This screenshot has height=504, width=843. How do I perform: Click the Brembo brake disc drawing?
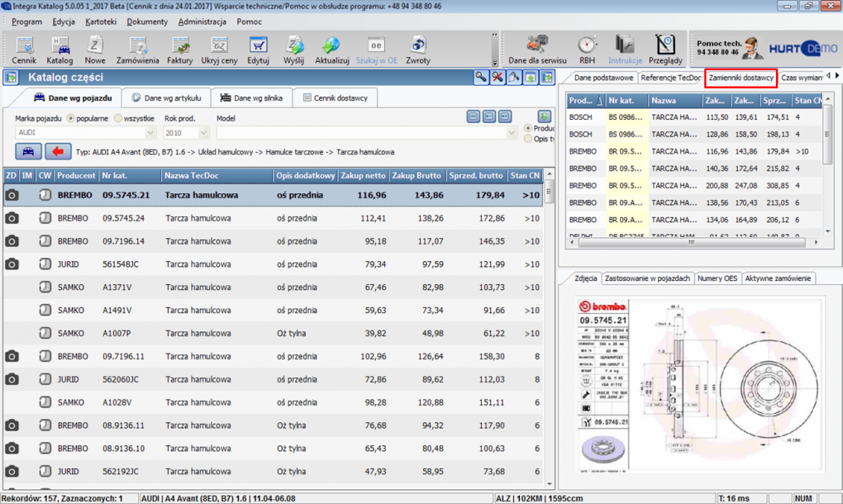700,385
